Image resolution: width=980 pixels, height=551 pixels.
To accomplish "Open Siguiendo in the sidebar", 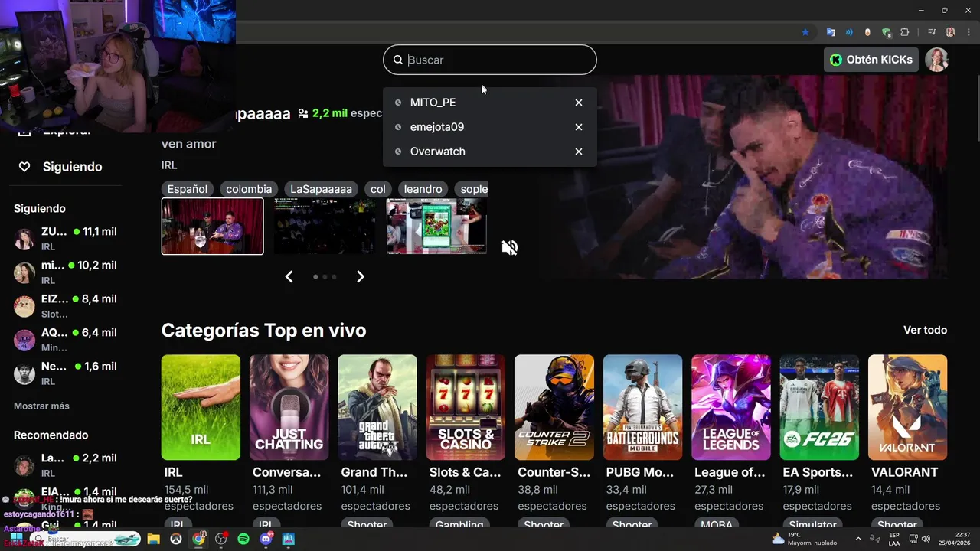I will click(72, 167).
